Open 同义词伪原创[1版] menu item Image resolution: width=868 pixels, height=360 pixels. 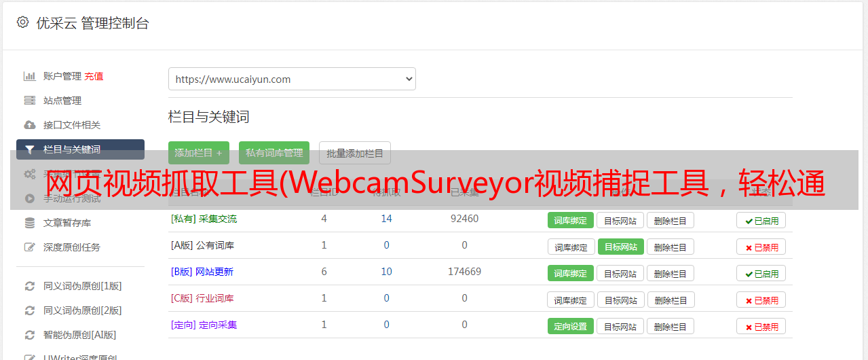tap(83, 286)
